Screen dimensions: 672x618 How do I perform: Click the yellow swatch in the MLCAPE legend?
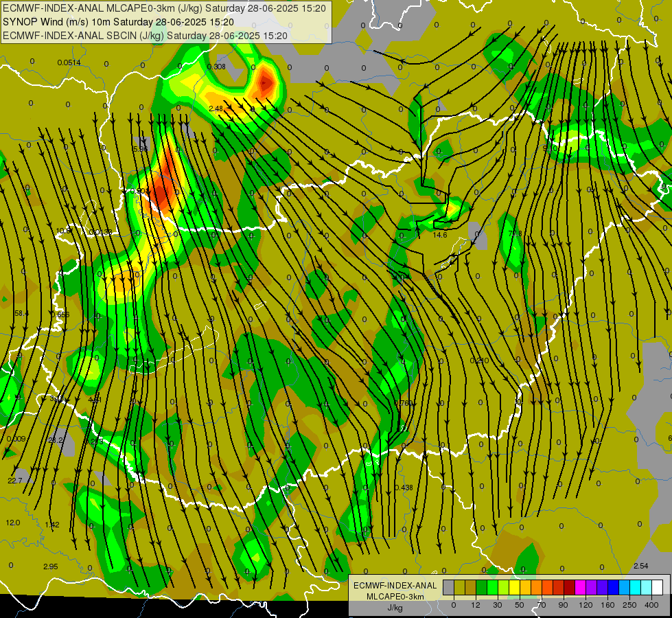(x=514, y=587)
